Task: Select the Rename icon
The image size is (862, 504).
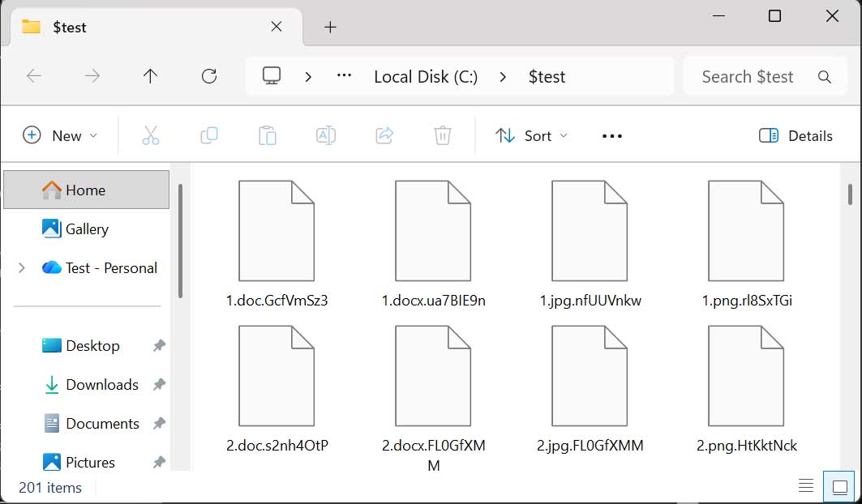Action: pos(325,135)
